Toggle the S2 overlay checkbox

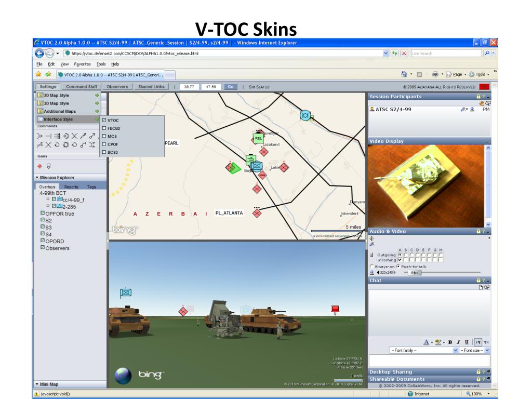(43, 220)
